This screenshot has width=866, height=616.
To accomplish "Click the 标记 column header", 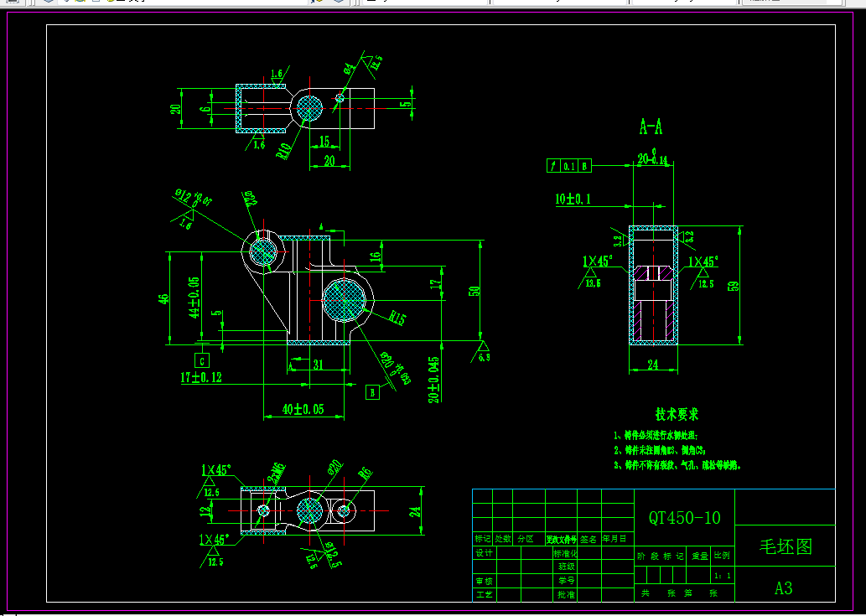I will click(482, 539).
